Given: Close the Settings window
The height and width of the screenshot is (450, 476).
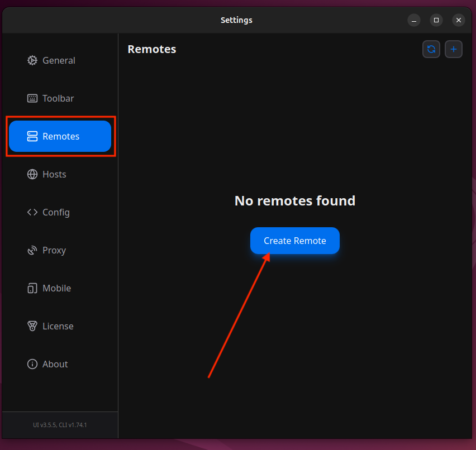Looking at the screenshot, I should pyautogui.click(x=459, y=20).
